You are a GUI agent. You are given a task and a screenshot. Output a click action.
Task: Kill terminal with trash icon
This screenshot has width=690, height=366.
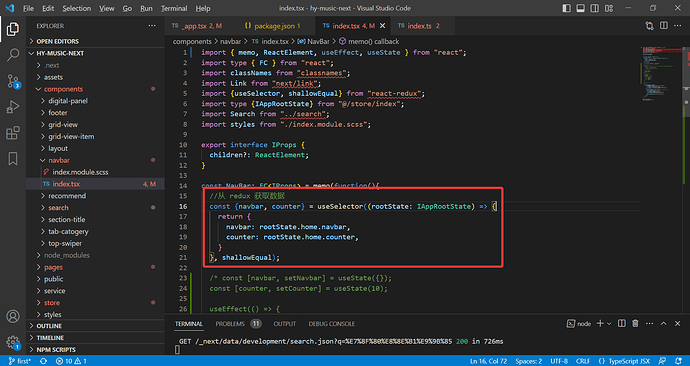(x=635, y=323)
